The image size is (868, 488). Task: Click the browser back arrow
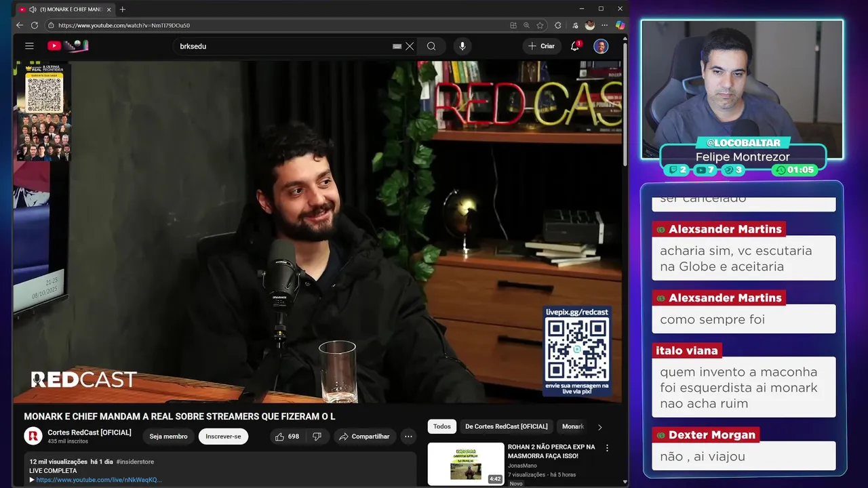point(20,25)
